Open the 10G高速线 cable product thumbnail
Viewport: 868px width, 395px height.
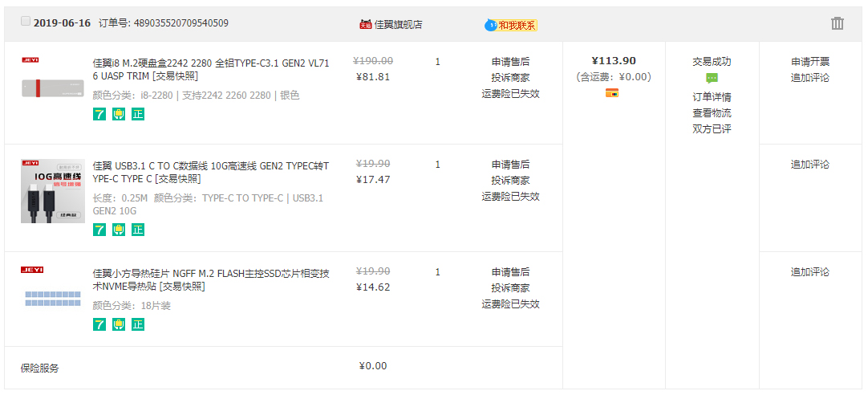(x=53, y=191)
